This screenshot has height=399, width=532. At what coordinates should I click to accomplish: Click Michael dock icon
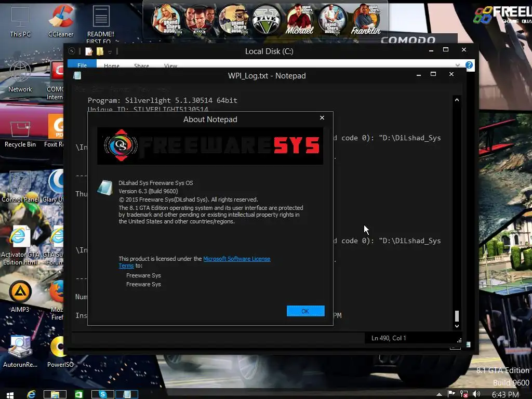click(299, 20)
